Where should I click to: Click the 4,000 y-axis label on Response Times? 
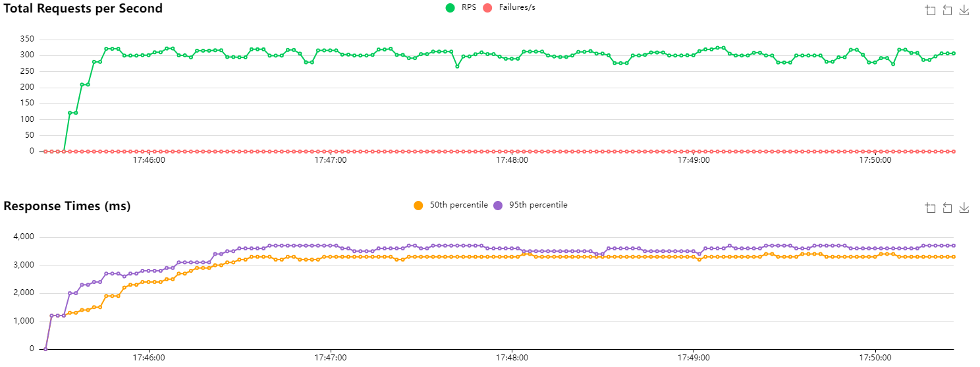pyautogui.click(x=24, y=237)
